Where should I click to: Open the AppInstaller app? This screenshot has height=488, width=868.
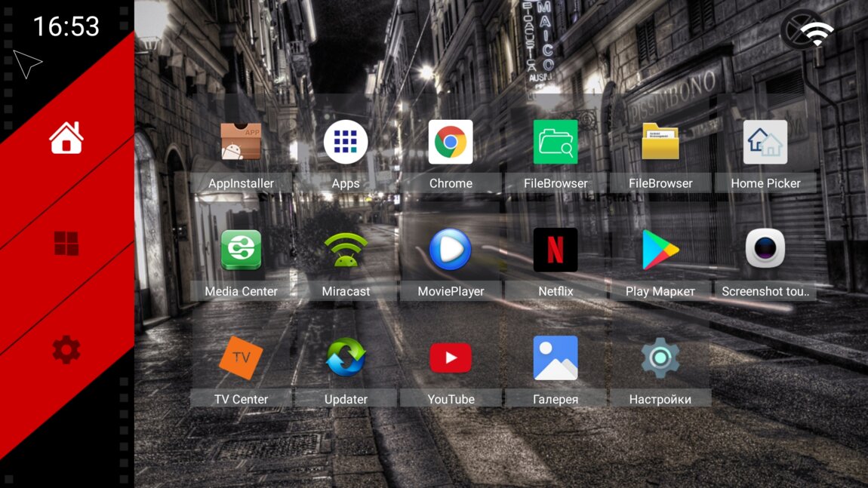pos(241,143)
